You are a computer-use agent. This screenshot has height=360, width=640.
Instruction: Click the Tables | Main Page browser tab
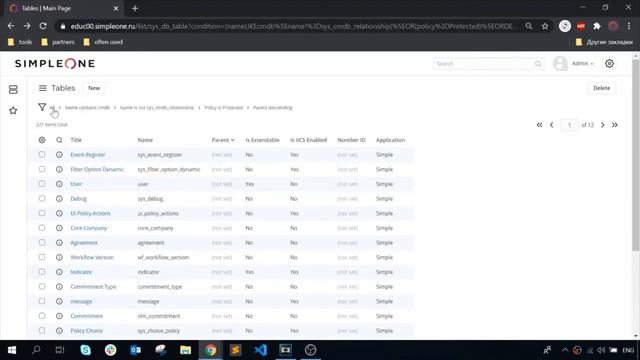(64, 8)
